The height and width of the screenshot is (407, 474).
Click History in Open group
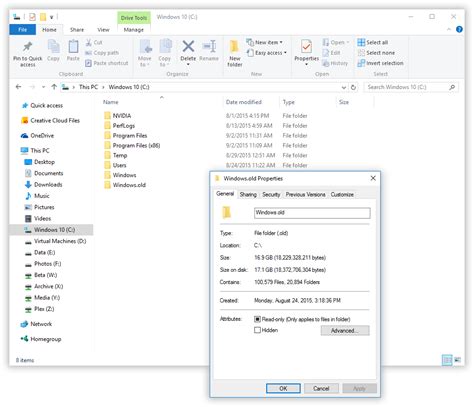click(335, 63)
